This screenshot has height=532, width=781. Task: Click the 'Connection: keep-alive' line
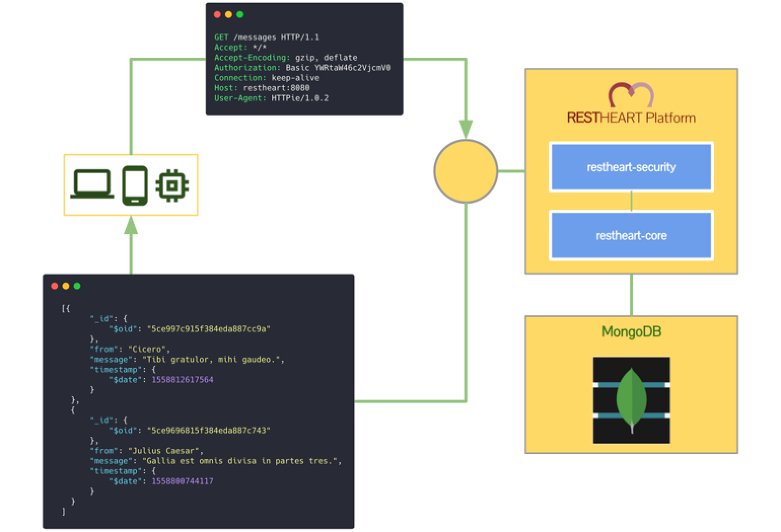[267, 78]
